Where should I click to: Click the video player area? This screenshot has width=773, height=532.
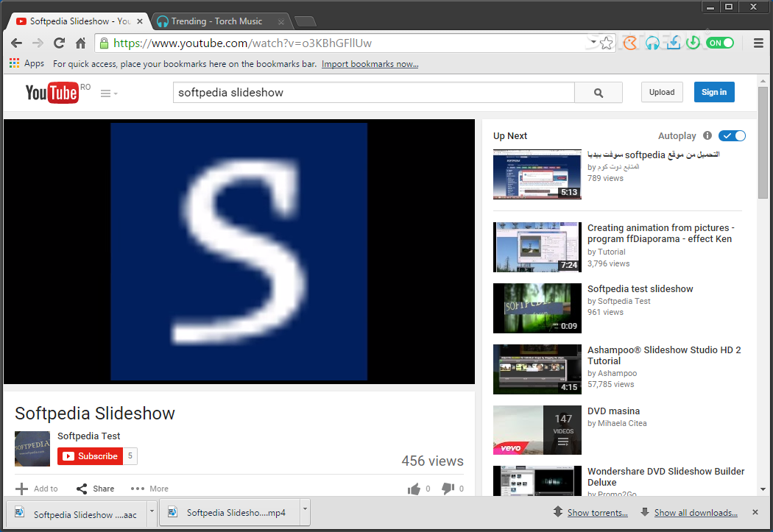click(239, 251)
